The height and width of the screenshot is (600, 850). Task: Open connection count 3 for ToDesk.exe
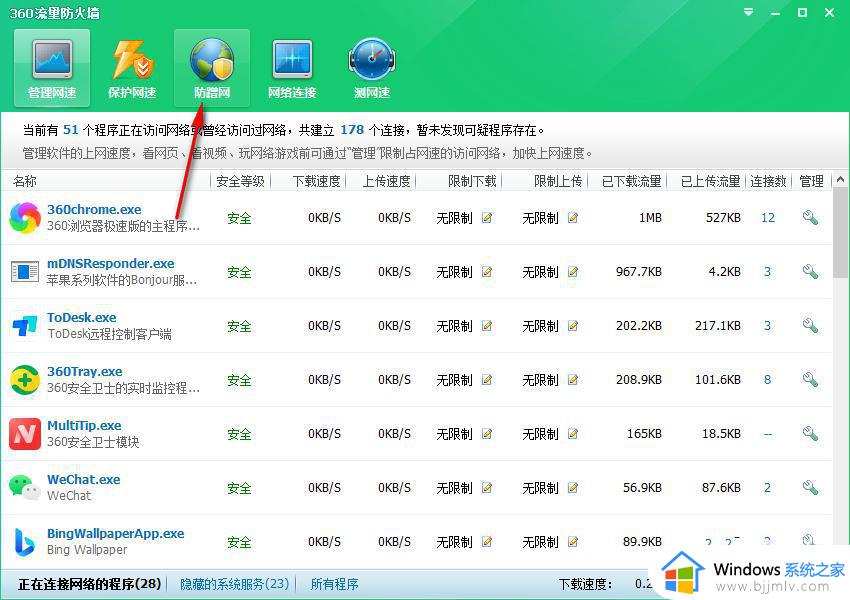pyautogui.click(x=768, y=326)
